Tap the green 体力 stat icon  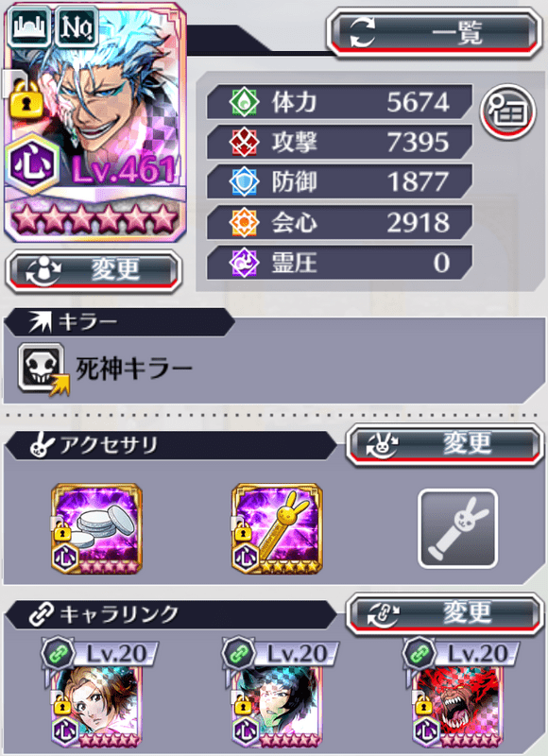(244, 102)
